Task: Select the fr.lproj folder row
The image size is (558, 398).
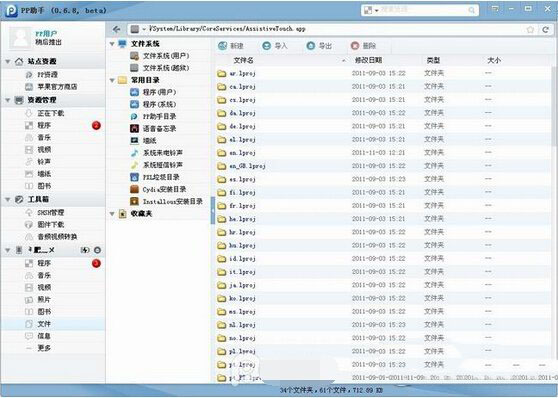Action: click(384, 206)
